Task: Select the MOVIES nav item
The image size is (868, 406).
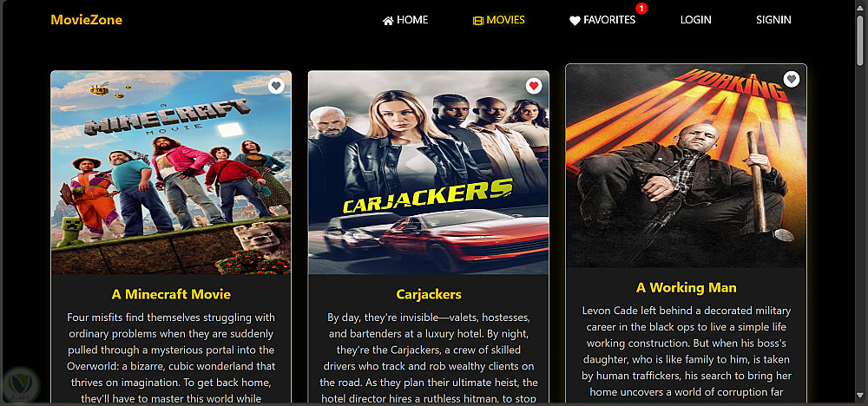Action: click(499, 20)
